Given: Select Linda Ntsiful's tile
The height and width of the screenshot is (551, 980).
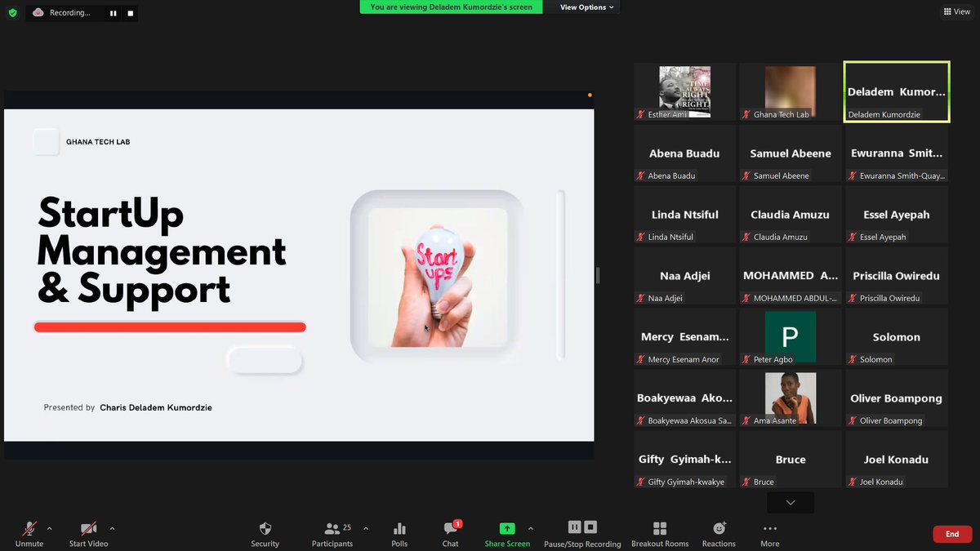Looking at the screenshot, I should [x=684, y=215].
